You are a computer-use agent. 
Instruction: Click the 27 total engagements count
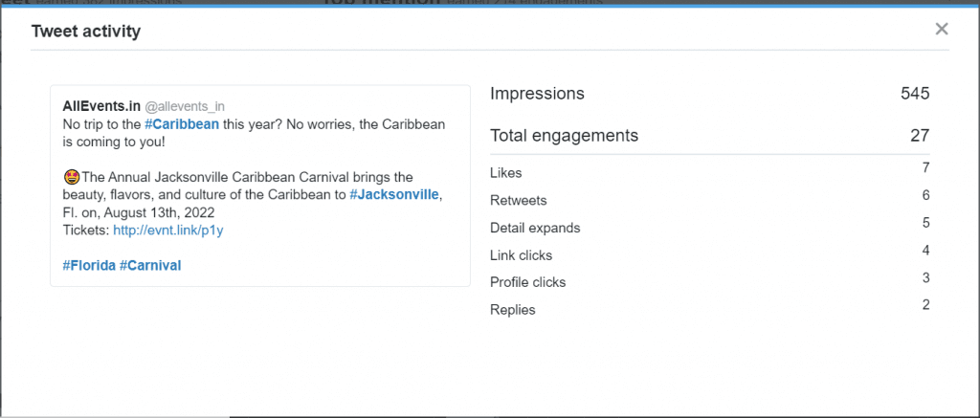[x=920, y=136]
